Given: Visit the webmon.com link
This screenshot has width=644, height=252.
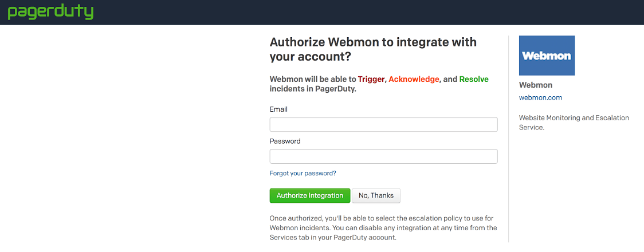Looking at the screenshot, I should 540,98.
